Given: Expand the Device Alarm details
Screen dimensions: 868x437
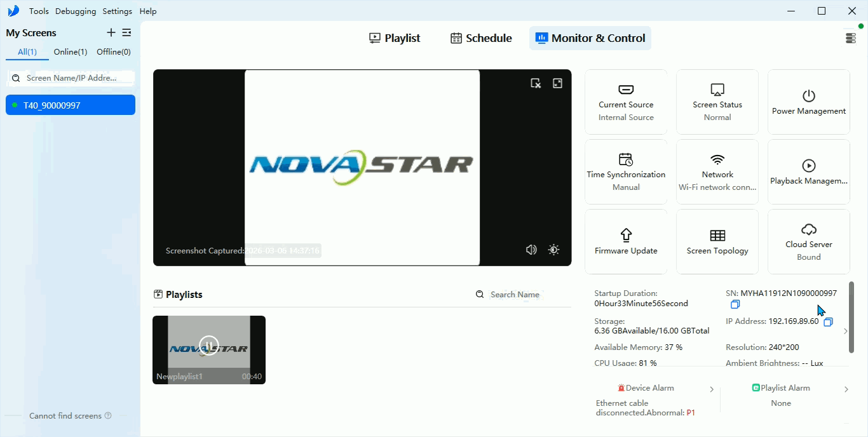Looking at the screenshot, I should 712,389.
